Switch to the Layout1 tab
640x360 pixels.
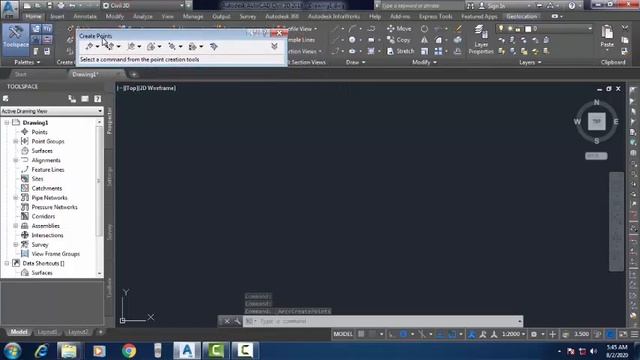coord(47,332)
